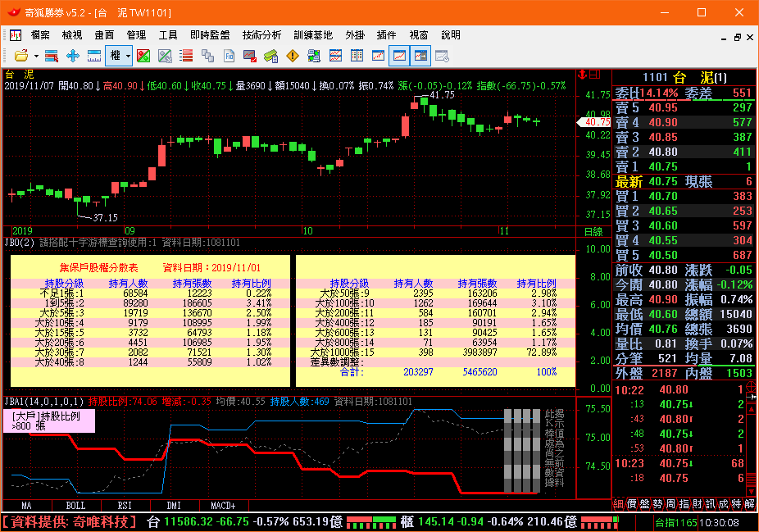Screen dimensions: 759x532
Task: Open the 管理 menu
Action: tap(136, 35)
